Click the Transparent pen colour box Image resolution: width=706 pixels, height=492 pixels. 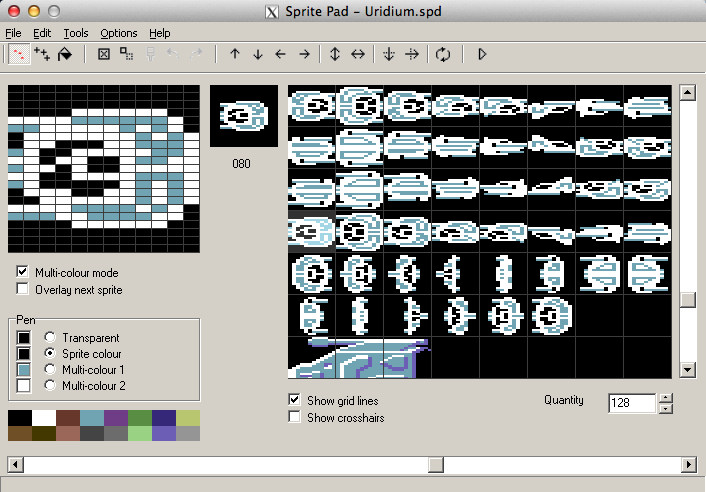pos(24,338)
